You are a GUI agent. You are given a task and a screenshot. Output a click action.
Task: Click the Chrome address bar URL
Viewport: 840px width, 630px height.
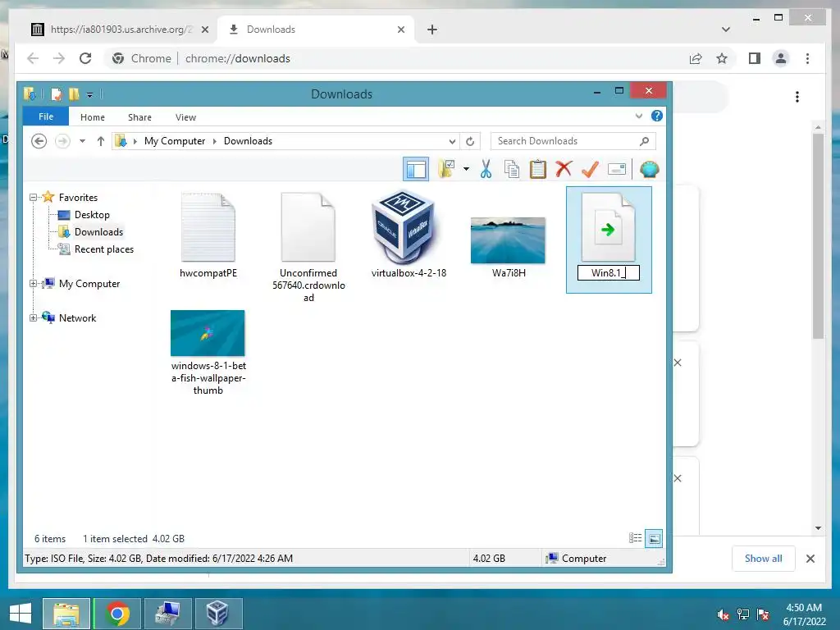pyautogui.click(x=237, y=58)
